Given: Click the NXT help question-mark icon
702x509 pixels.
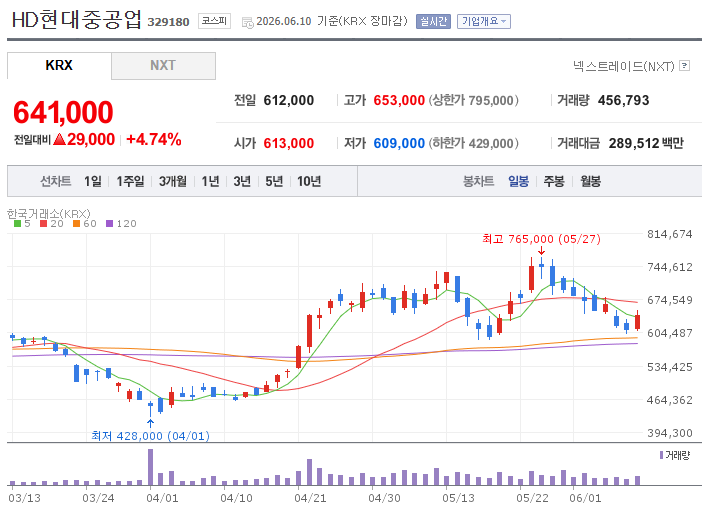Looking at the screenshot, I should click(x=684, y=66).
